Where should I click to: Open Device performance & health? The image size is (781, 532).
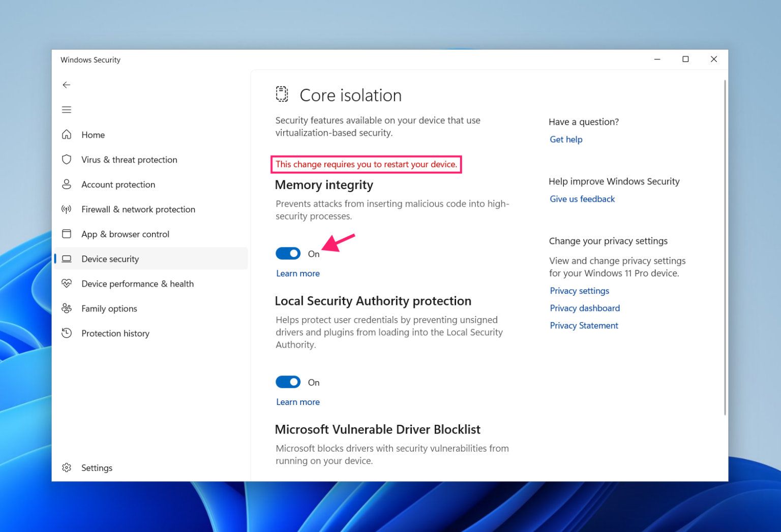(x=151, y=284)
